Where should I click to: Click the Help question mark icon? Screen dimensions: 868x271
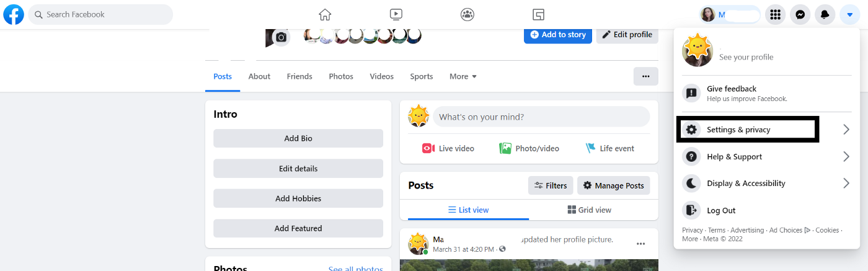tap(691, 157)
